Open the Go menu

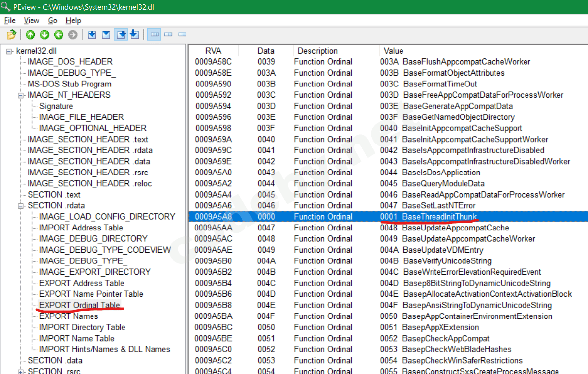pos(53,21)
